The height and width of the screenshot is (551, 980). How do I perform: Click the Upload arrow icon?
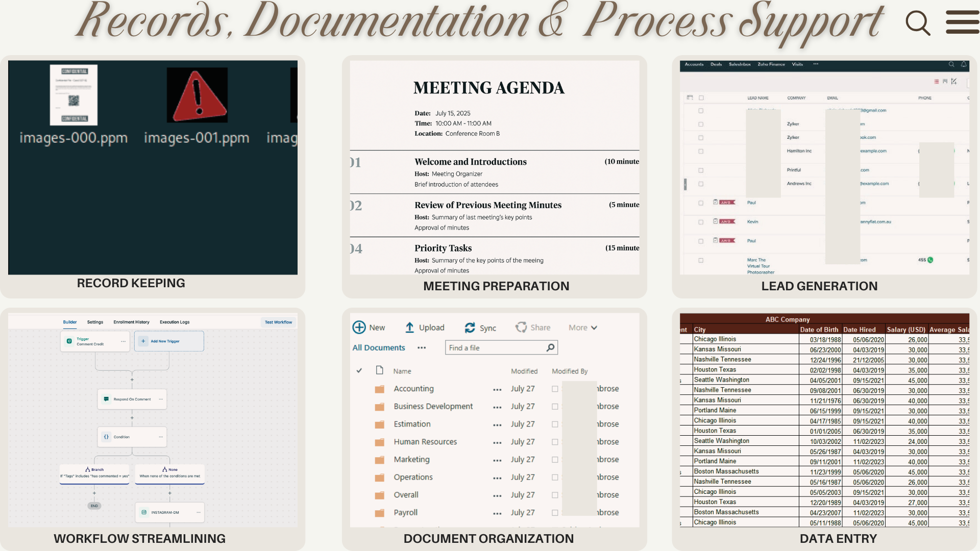409,328
